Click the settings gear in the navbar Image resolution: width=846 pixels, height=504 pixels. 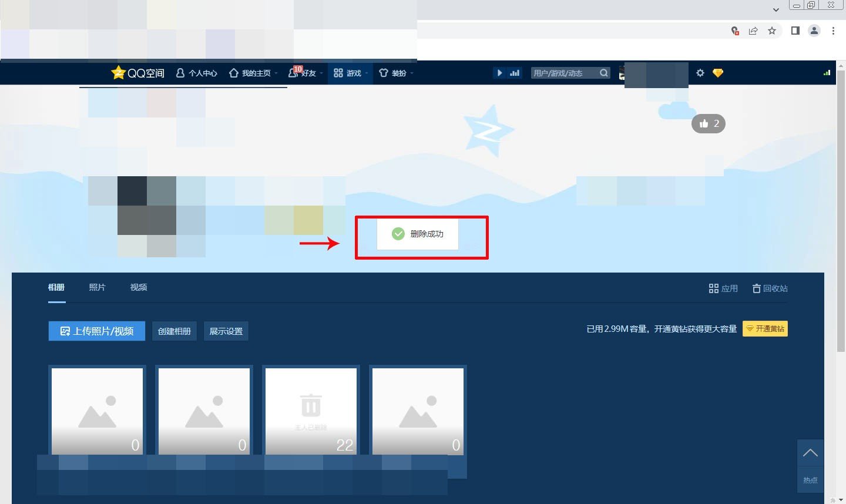pos(700,73)
